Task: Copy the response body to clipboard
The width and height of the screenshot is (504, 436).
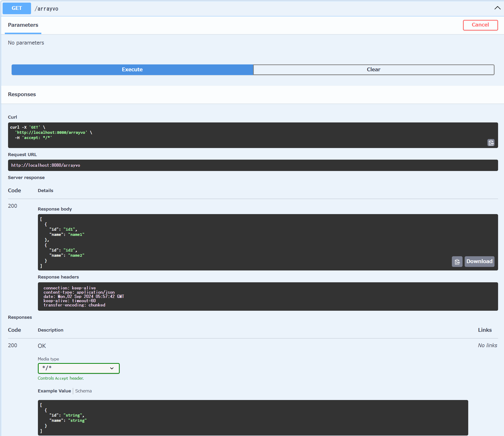Action: (x=457, y=261)
